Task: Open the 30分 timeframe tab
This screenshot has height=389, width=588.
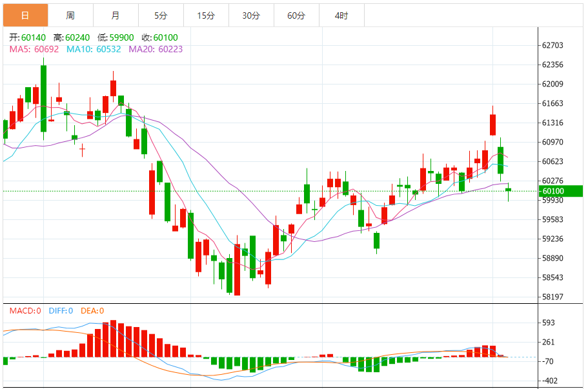Action: (x=251, y=15)
